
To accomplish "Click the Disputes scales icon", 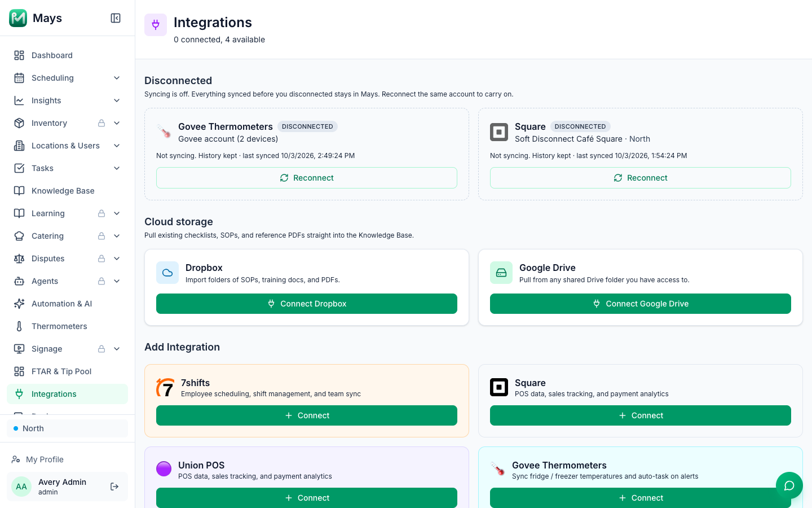I will [x=19, y=259].
